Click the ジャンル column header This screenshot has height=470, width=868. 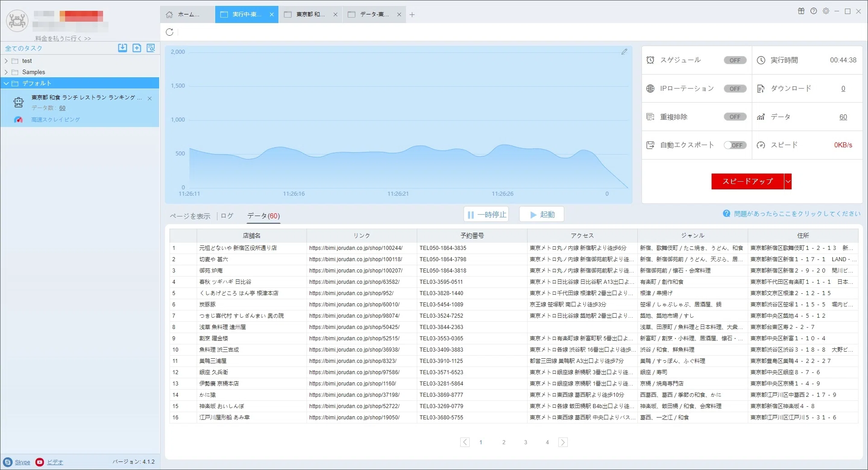tap(693, 235)
